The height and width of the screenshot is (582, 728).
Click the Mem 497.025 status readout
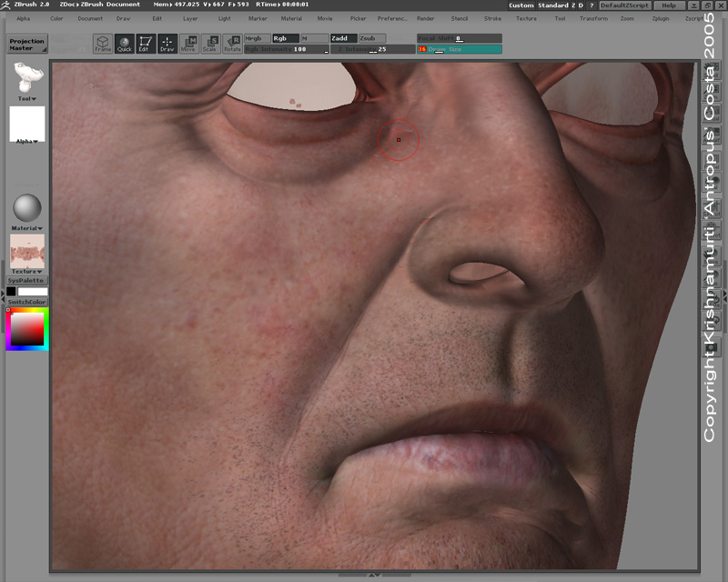click(177, 5)
